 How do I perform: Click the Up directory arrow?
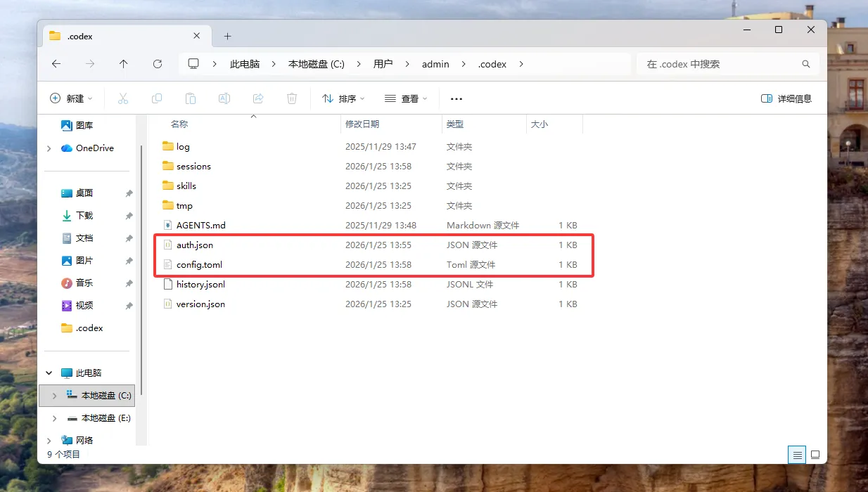[x=124, y=64]
